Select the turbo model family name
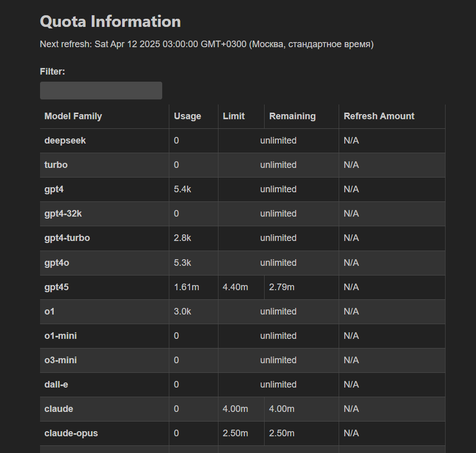The image size is (476, 453). [56, 165]
